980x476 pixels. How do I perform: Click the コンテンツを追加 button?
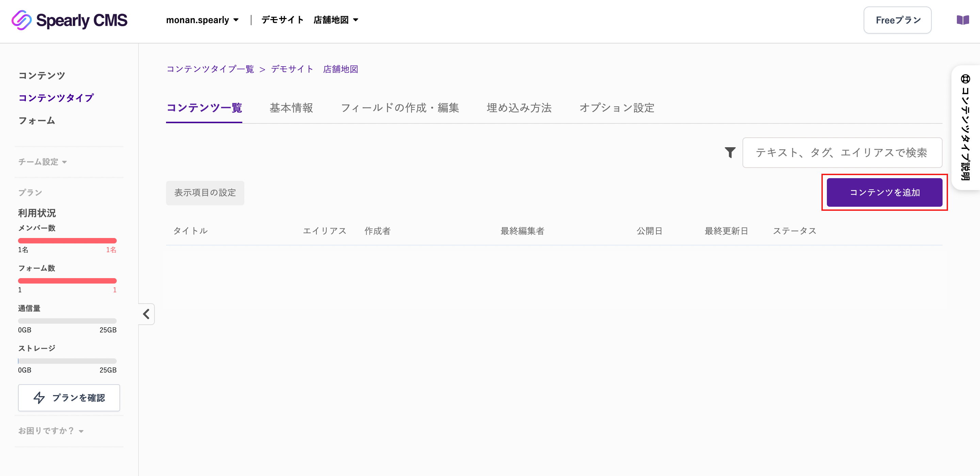coord(884,192)
